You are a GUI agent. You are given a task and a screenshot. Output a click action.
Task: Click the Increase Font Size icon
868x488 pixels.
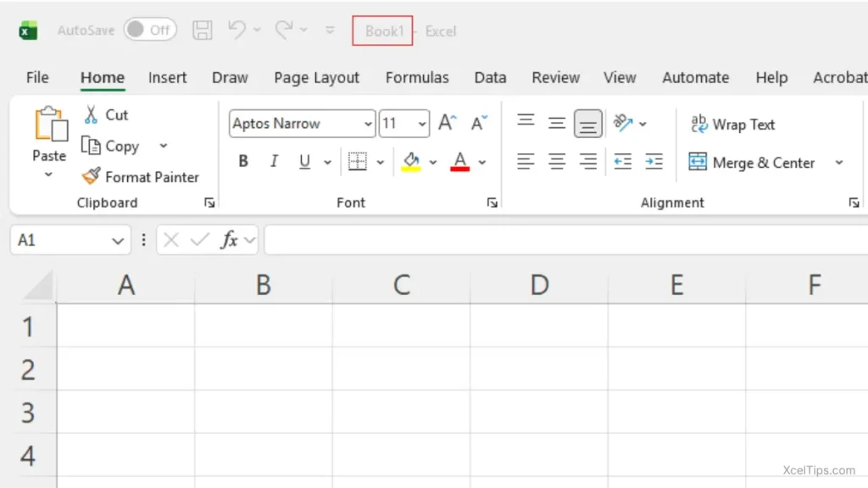point(447,122)
